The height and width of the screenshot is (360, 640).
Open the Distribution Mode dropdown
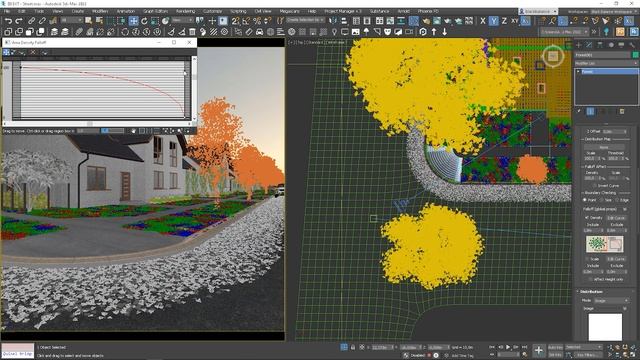click(x=611, y=300)
